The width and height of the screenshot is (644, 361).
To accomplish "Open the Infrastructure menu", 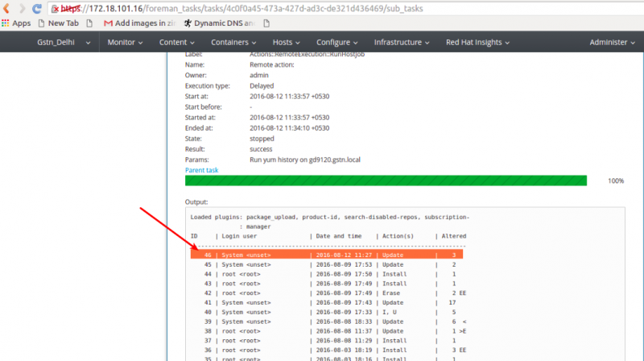I will point(401,43).
